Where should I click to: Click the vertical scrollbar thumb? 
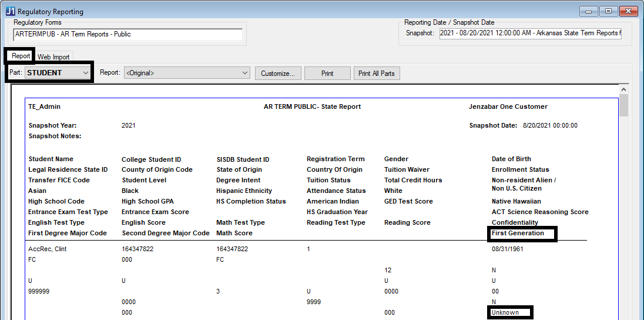624,106
